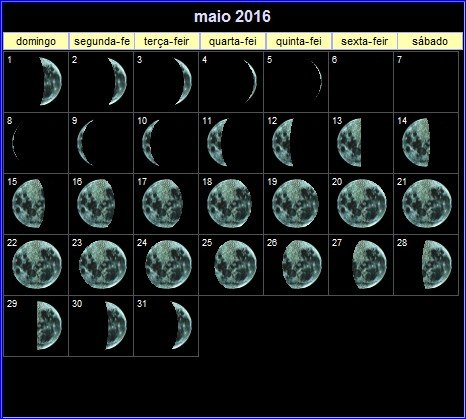The height and width of the screenshot is (419, 466).
Task: Click the date number 15
Action: click(x=12, y=182)
